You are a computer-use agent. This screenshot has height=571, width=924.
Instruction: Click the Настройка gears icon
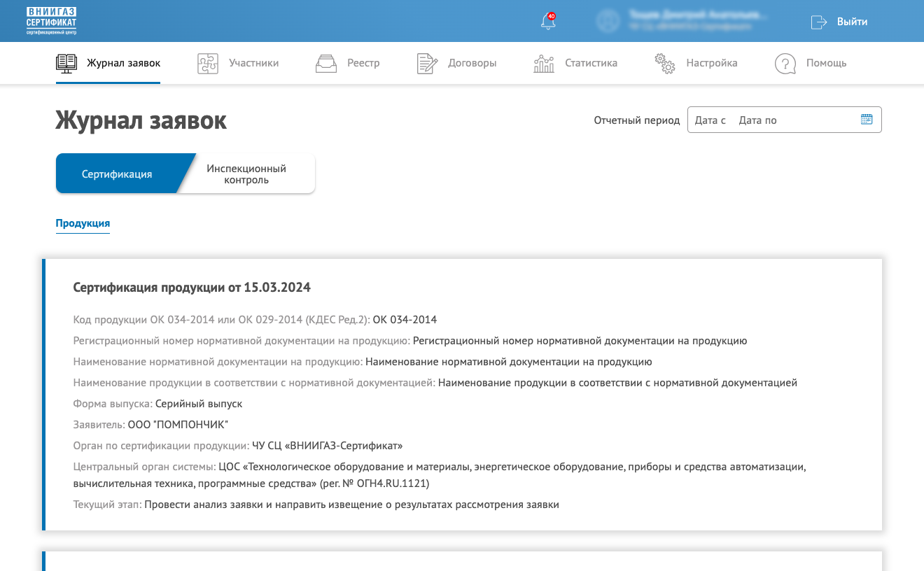tap(664, 63)
